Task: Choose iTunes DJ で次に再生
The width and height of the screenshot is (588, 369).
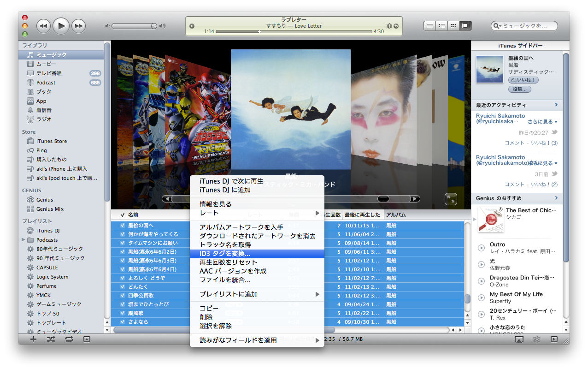Action: 257,181
